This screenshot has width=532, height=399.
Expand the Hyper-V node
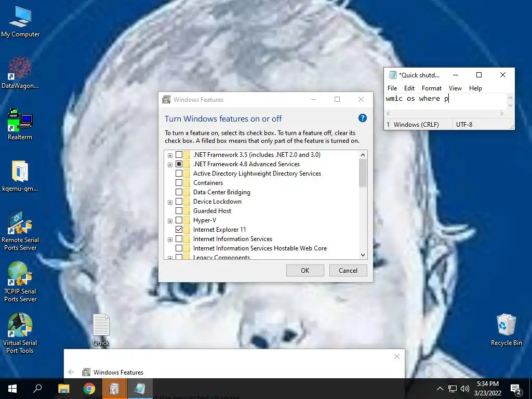click(170, 221)
